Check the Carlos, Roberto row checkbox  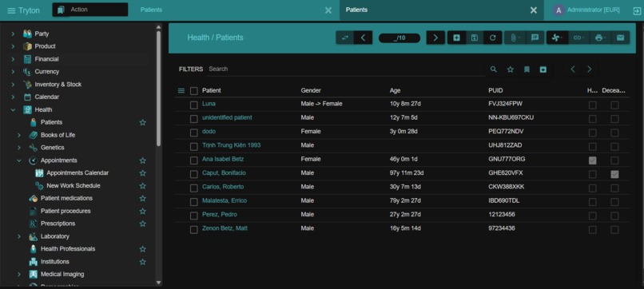click(194, 188)
